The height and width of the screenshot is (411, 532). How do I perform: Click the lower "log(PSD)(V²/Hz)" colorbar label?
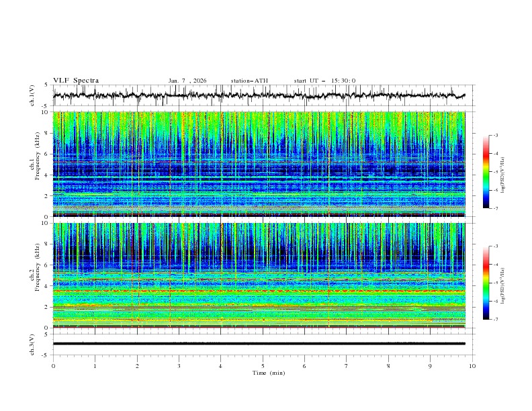pyautogui.click(x=503, y=286)
